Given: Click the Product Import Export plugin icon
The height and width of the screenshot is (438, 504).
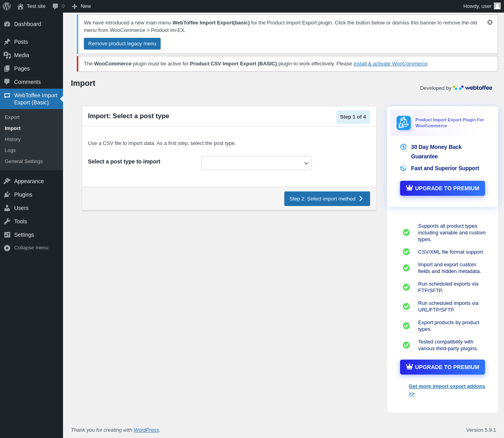Looking at the screenshot, I should click(x=404, y=123).
